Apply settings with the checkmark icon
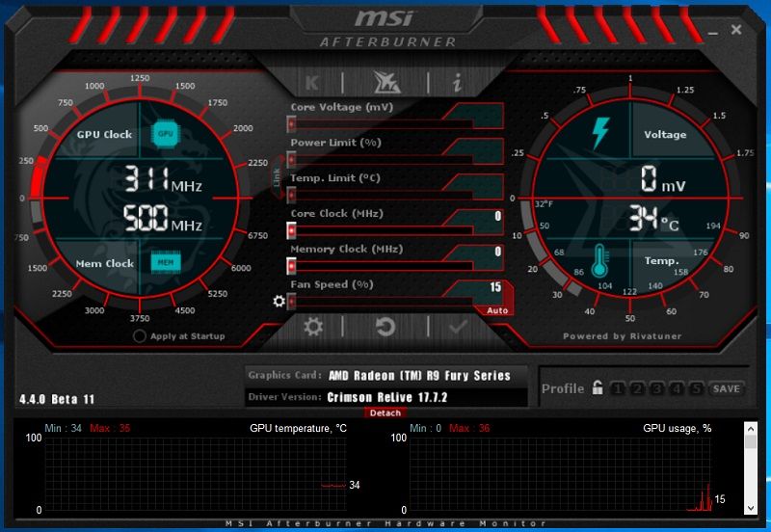771x532 pixels. (x=458, y=327)
